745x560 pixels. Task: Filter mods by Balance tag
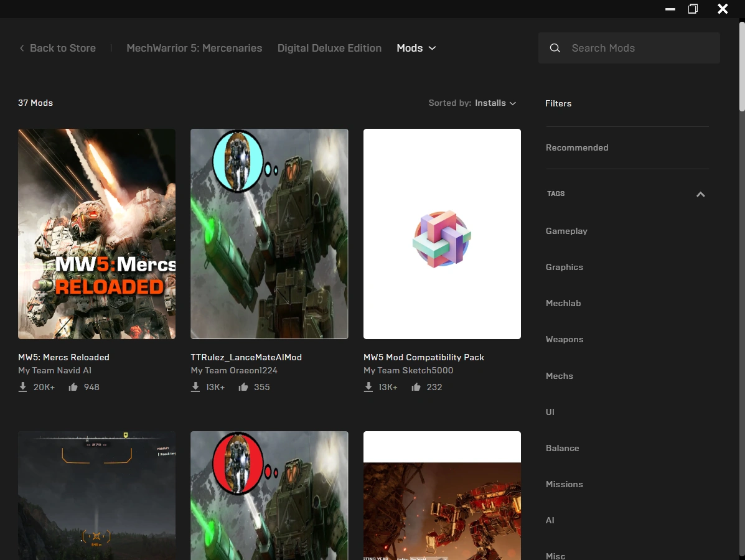pos(562,448)
